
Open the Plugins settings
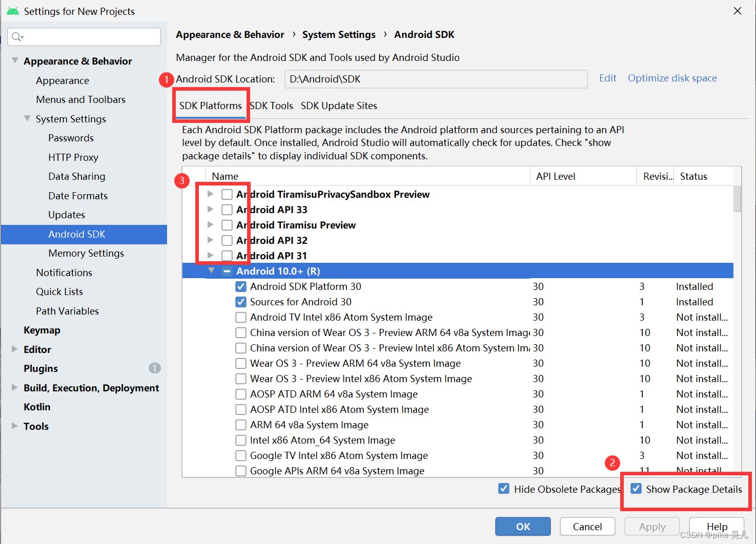click(x=41, y=368)
